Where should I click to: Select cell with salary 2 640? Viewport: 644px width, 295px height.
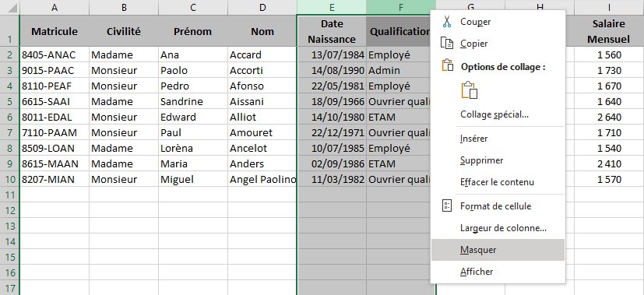click(x=609, y=117)
